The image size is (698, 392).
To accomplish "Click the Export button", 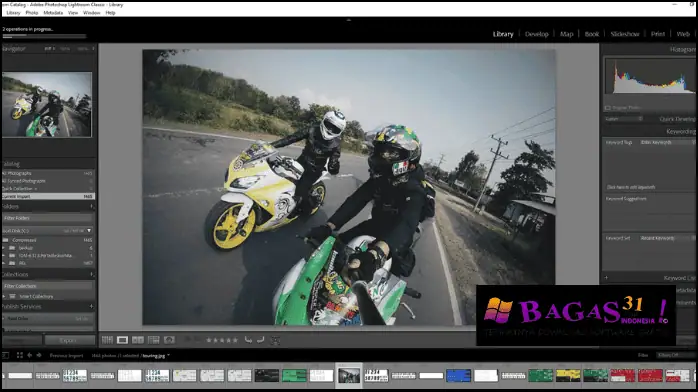I will (70, 340).
